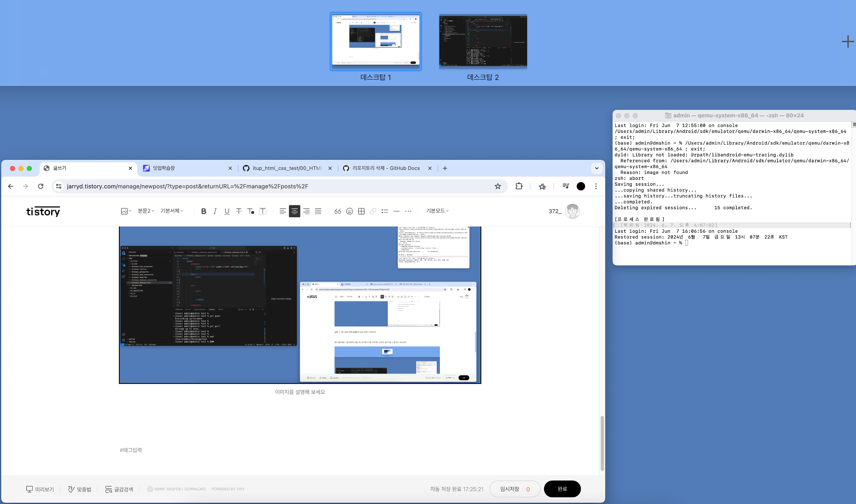Open the 기본모드 editor mode dropdown

click(437, 211)
